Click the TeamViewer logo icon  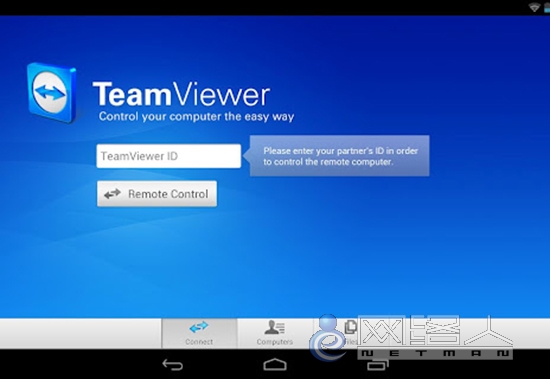pyautogui.click(x=52, y=93)
